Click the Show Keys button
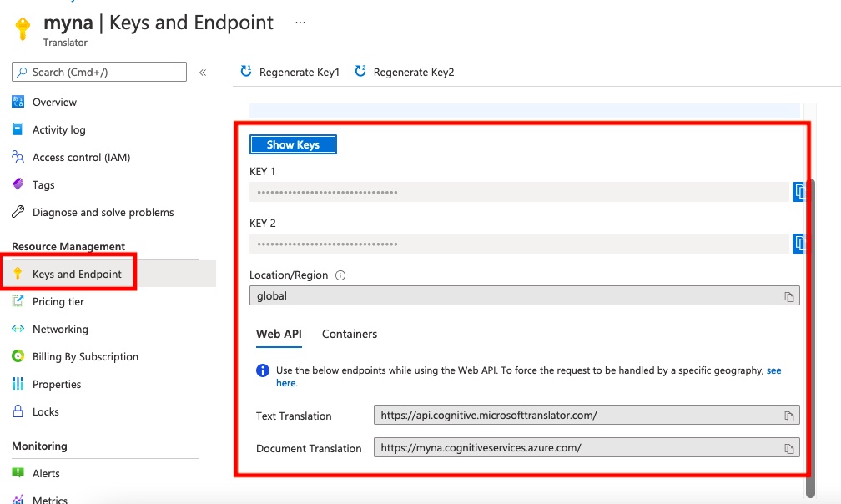Screen dimensions: 841x504 (293, 144)
